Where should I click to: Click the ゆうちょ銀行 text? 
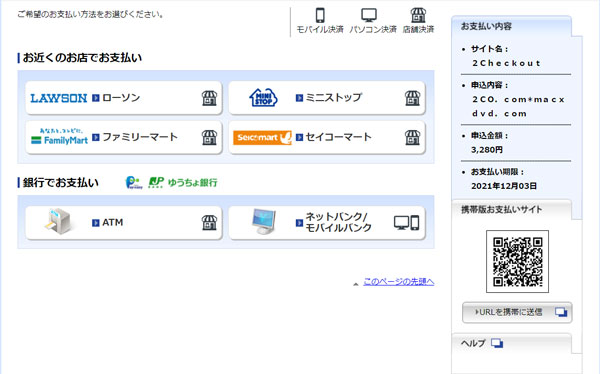click(192, 183)
